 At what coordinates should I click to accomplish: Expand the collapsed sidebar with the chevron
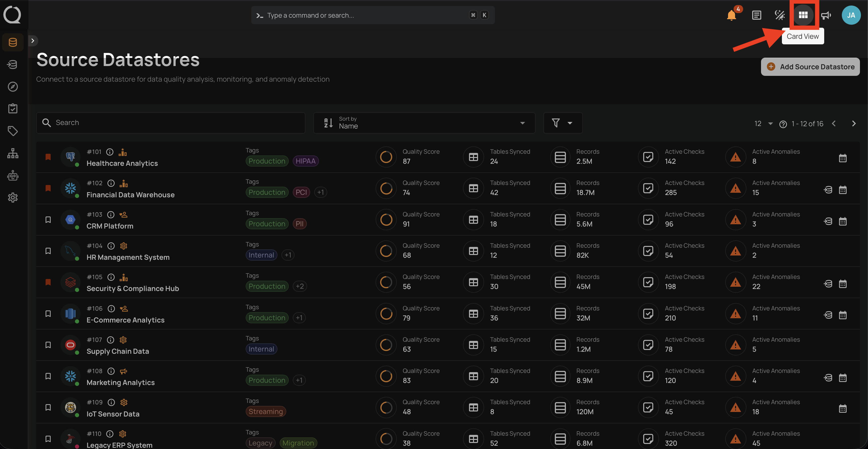33,41
